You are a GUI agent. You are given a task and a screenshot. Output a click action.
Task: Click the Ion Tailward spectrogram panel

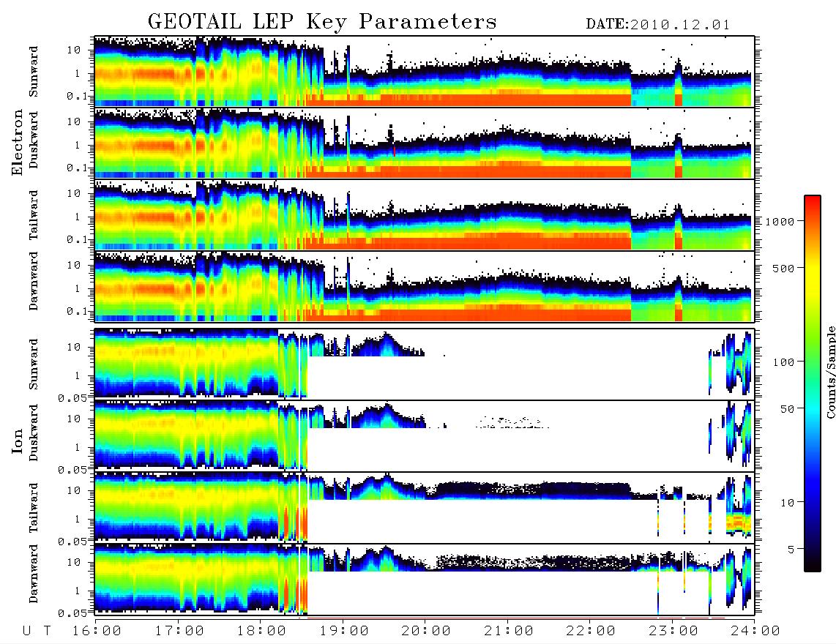tap(425, 507)
